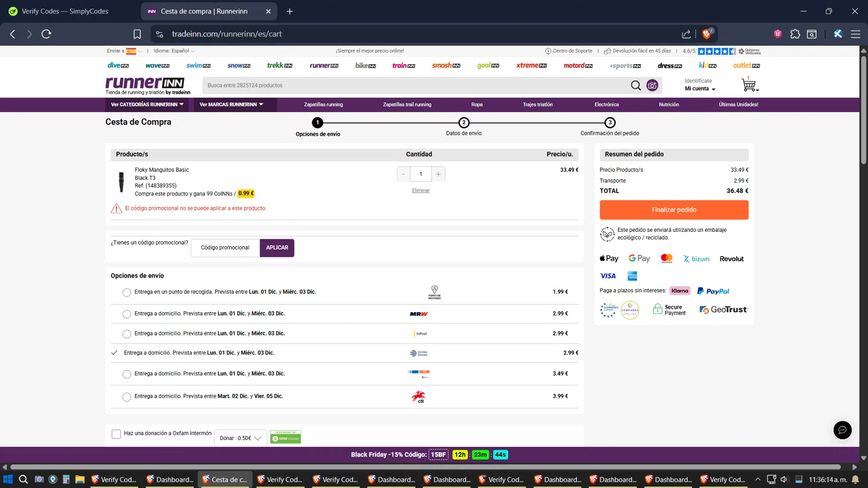Open a new browser tab
868x488 pixels.
tap(290, 11)
